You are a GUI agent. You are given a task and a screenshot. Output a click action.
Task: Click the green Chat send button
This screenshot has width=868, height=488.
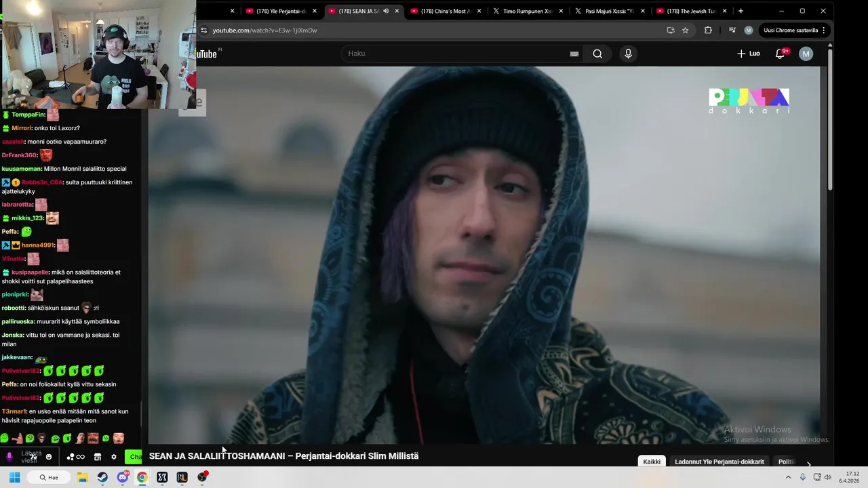pyautogui.click(x=134, y=457)
